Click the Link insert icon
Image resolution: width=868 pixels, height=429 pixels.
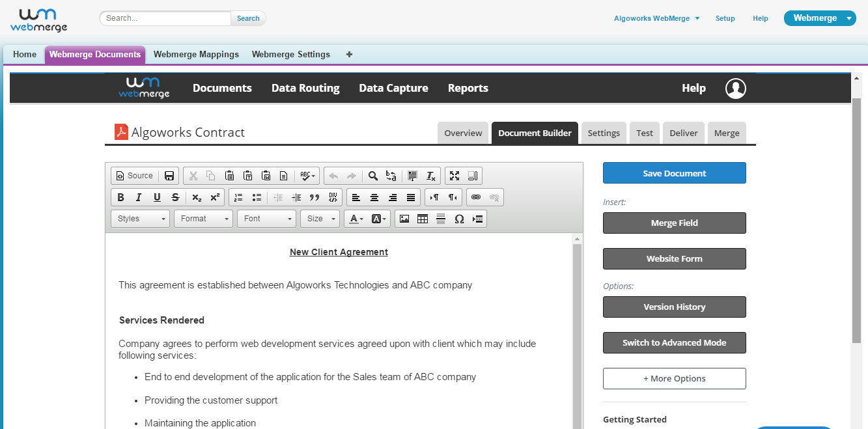coord(476,197)
